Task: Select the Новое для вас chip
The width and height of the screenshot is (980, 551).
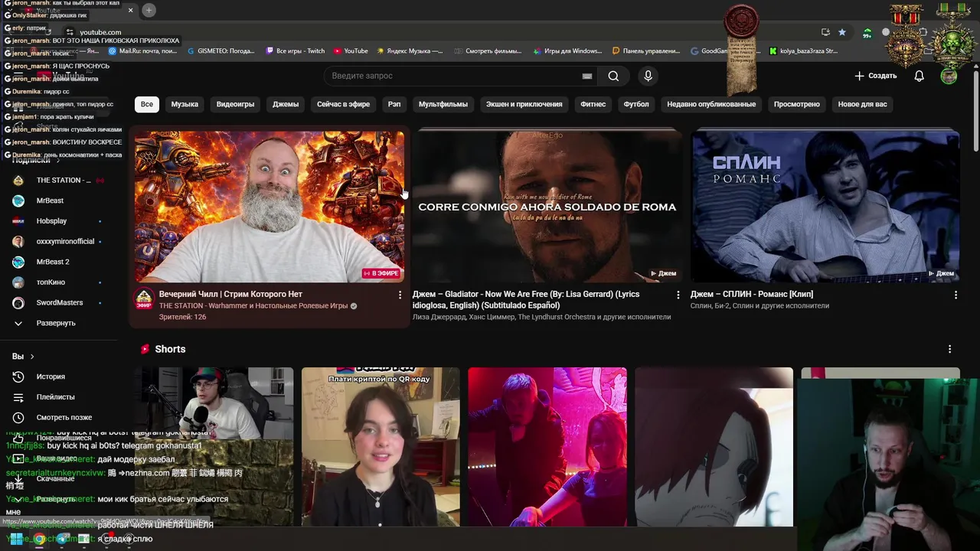Action: pyautogui.click(x=863, y=104)
